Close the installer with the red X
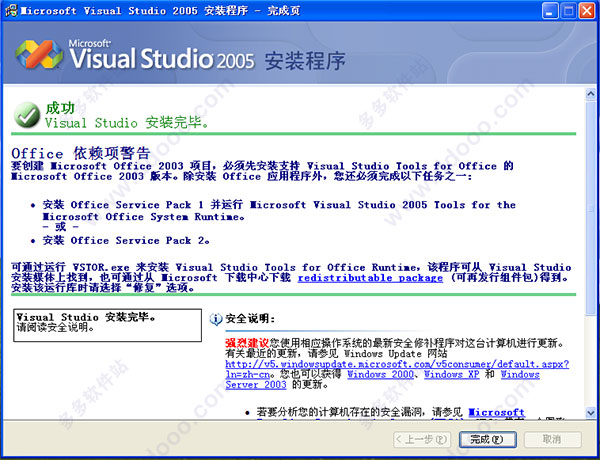The image size is (600, 460). [x=585, y=11]
